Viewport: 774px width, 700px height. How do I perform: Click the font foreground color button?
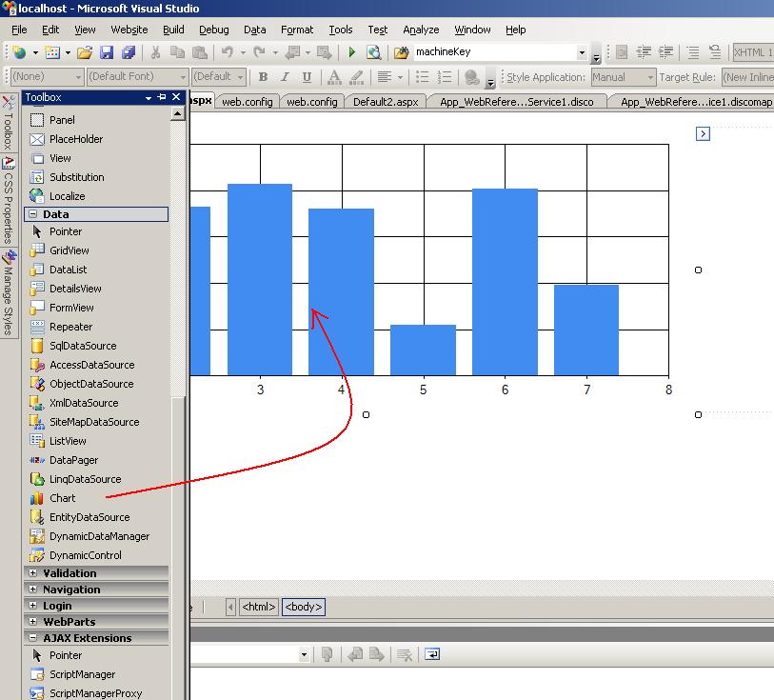point(334,77)
